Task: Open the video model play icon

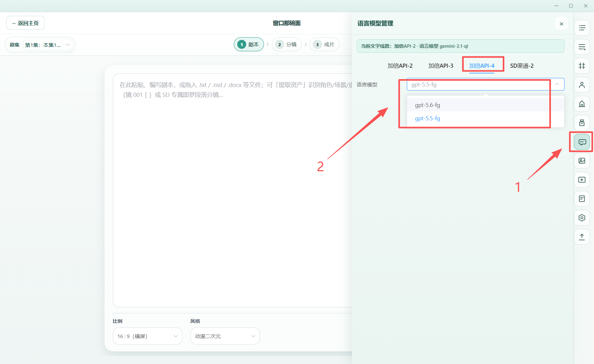Action: point(582,180)
